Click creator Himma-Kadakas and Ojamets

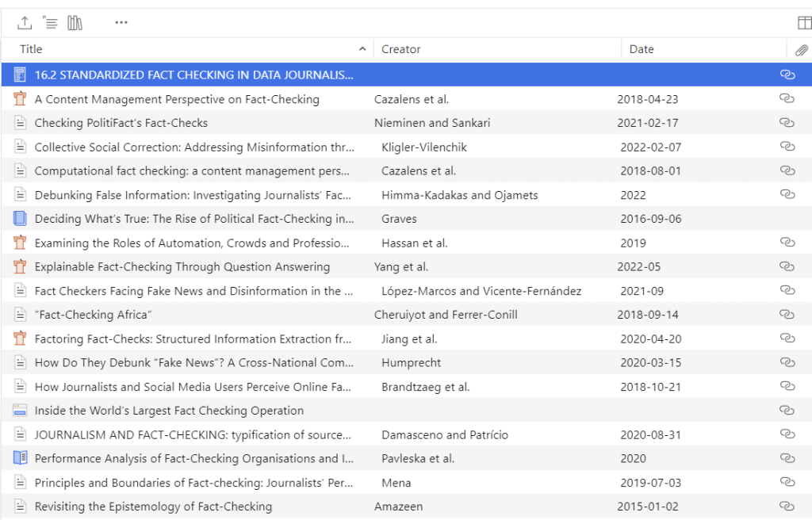(x=460, y=195)
